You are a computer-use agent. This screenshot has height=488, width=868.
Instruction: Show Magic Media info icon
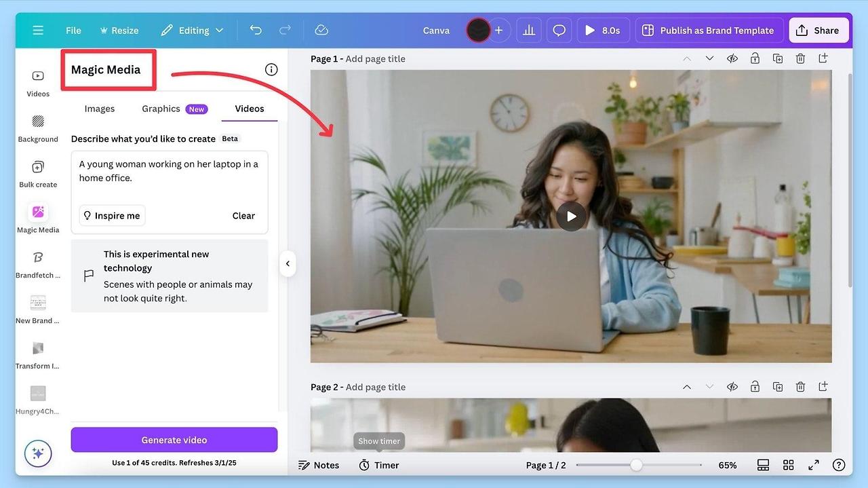tap(271, 69)
